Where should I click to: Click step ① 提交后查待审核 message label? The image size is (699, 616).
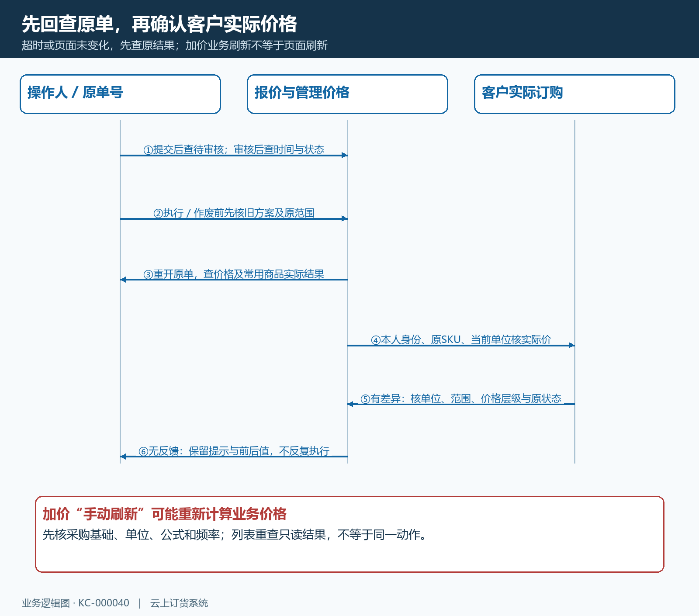(234, 149)
